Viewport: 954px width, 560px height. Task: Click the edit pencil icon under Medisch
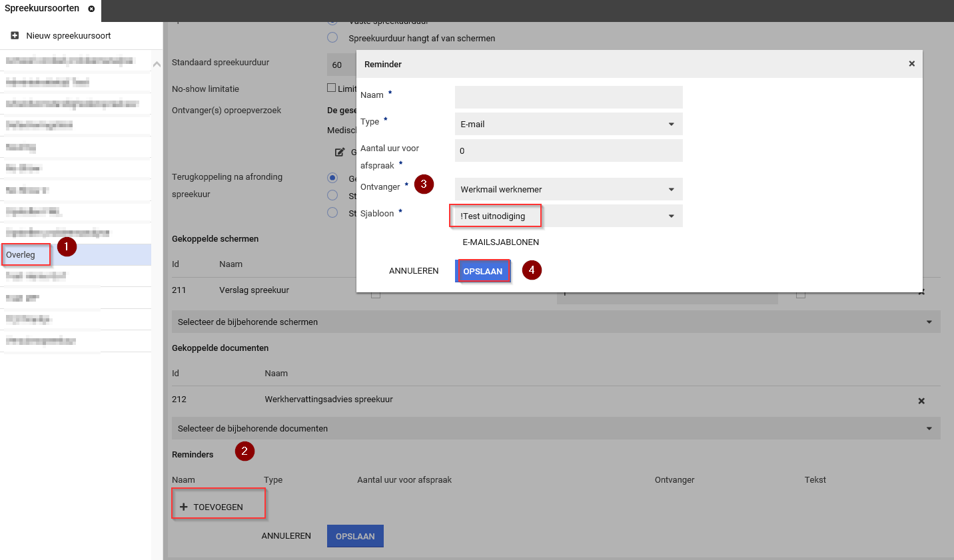point(340,152)
